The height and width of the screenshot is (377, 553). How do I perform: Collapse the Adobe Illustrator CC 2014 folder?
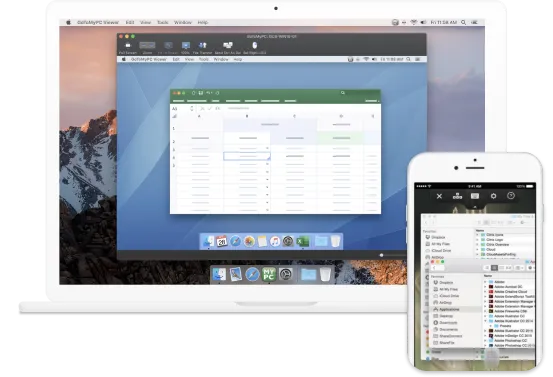tap(485, 321)
